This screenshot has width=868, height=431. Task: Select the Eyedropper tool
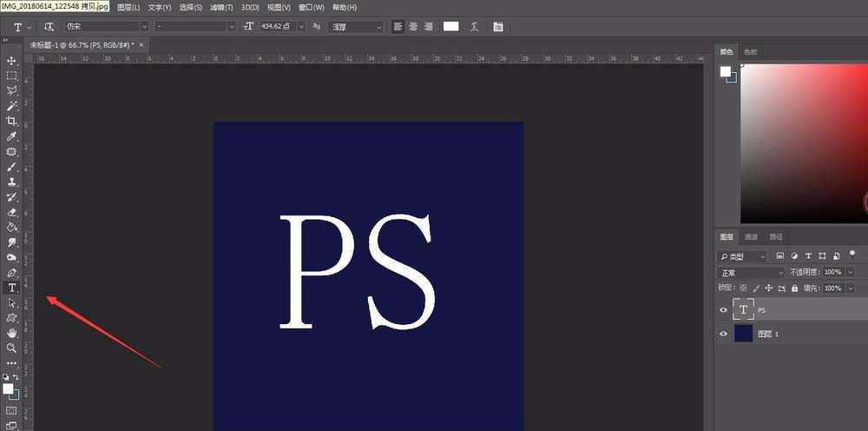[x=12, y=136]
